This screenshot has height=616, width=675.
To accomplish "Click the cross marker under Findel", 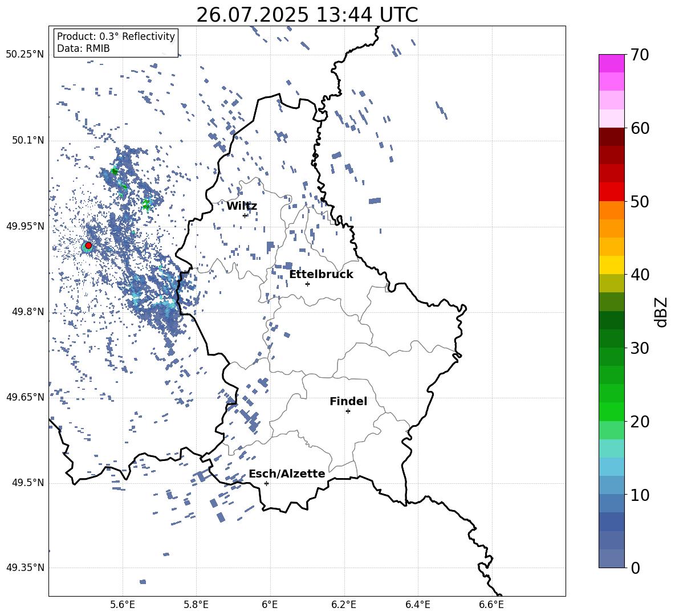I will (x=348, y=411).
